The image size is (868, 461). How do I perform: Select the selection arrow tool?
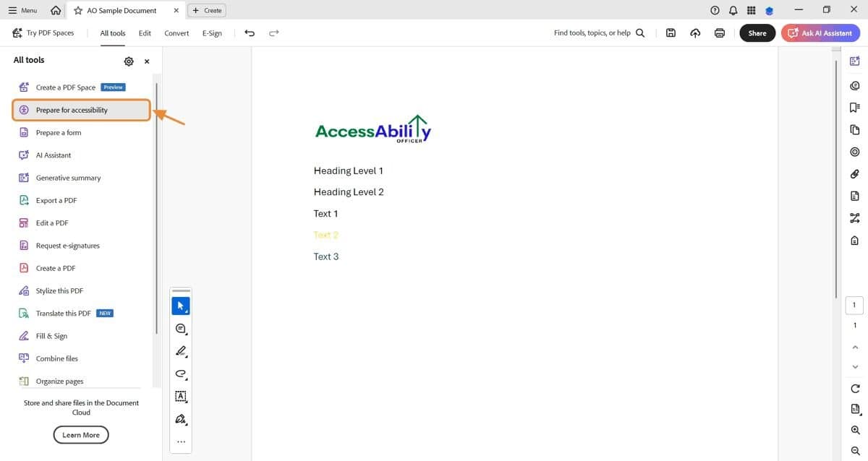pyautogui.click(x=181, y=305)
